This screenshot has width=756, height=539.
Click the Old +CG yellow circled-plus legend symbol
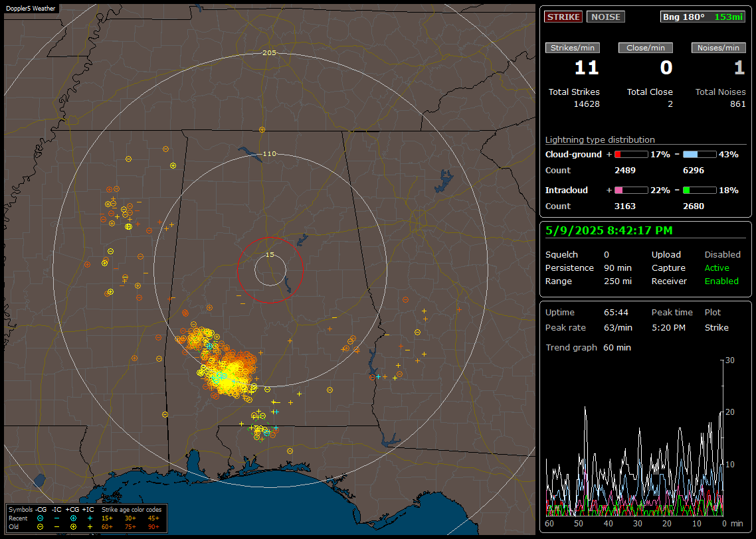(73, 527)
